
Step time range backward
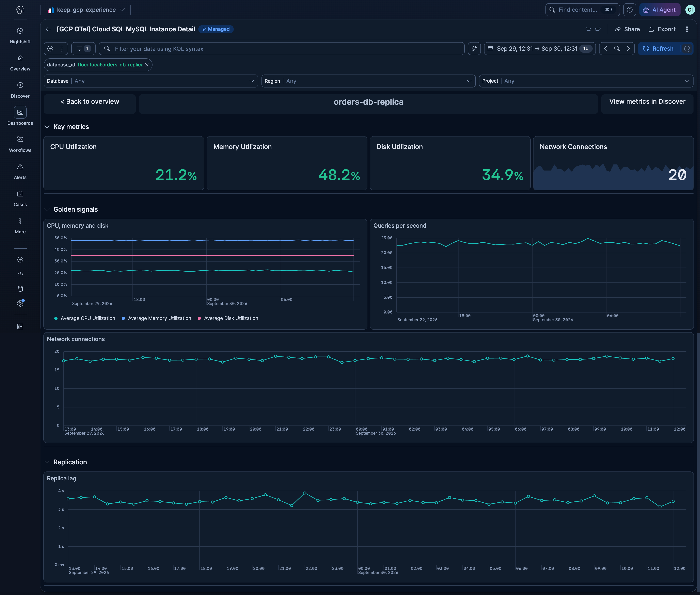[x=606, y=49]
